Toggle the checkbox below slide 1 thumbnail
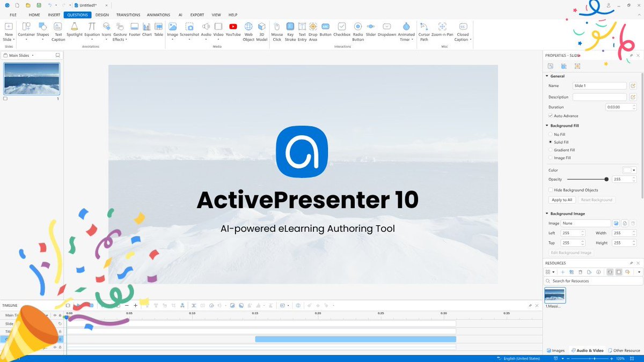 pyautogui.click(x=5, y=99)
